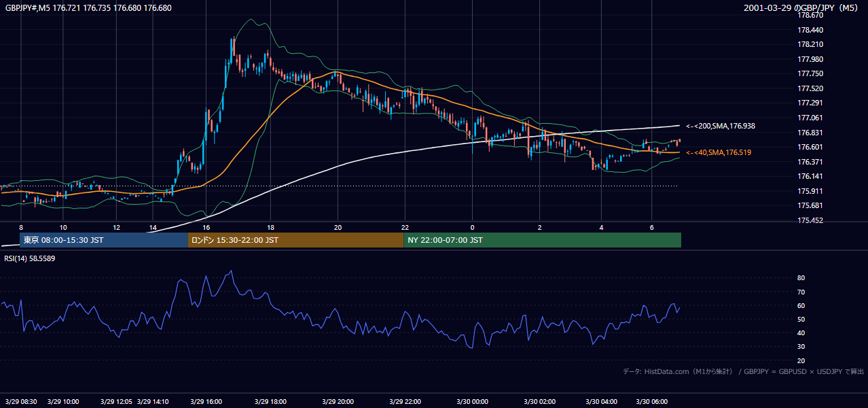This screenshot has width=868, height=408.
Task: Click the date label 3/29 12:05
Action: point(116,401)
